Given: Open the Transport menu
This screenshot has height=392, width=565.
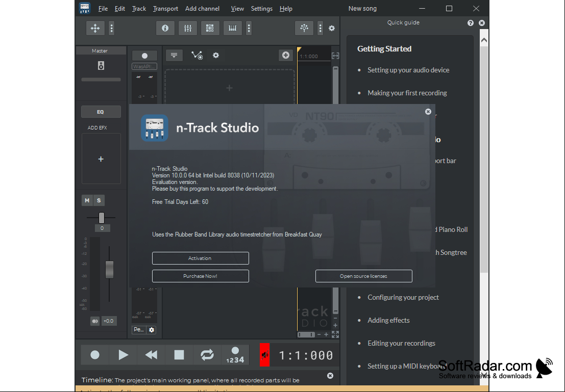Looking at the screenshot, I should (165, 9).
